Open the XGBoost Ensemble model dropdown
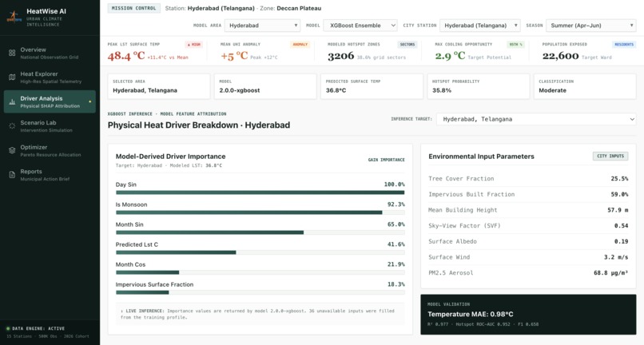Image resolution: width=644 pixels, height=345 pixels. [x=360, y=26]
